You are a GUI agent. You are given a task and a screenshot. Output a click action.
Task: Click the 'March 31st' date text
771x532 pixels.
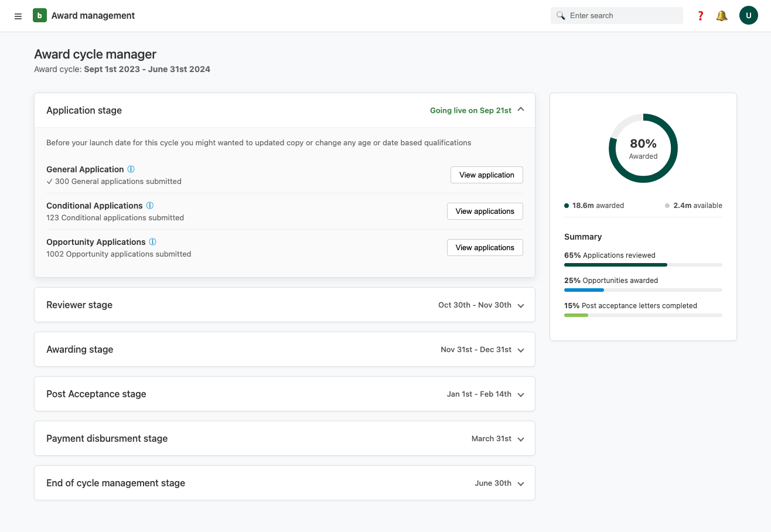tap(492, 438)
